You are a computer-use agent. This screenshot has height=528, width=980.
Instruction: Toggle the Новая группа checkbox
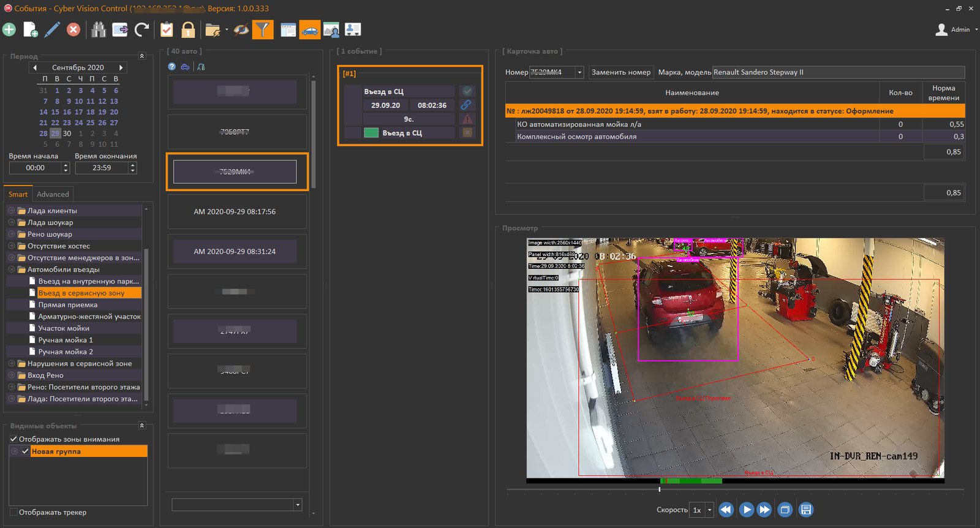(25, 451)
